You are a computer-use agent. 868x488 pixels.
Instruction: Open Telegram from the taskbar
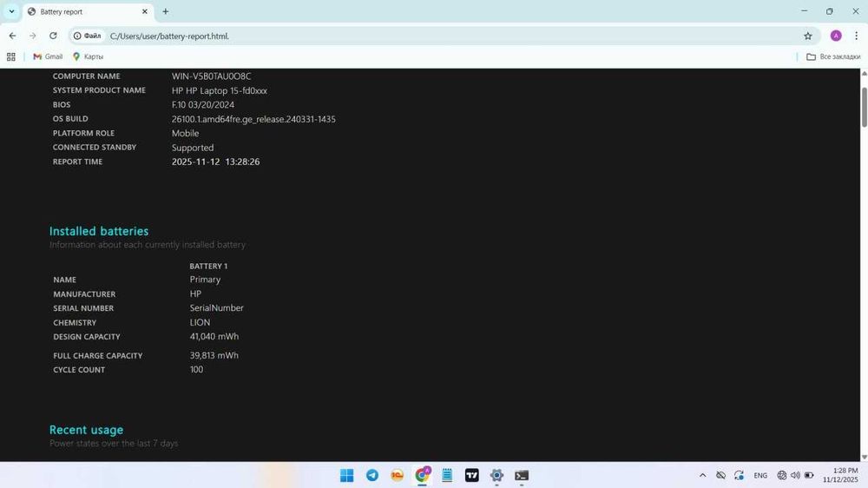pyautogui.click(x=372, y=475)
